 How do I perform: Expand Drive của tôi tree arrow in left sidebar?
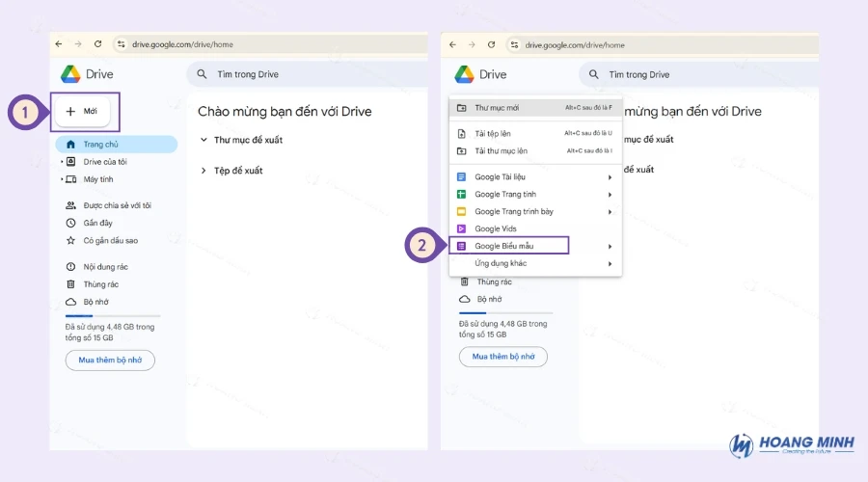coord(61,162)
